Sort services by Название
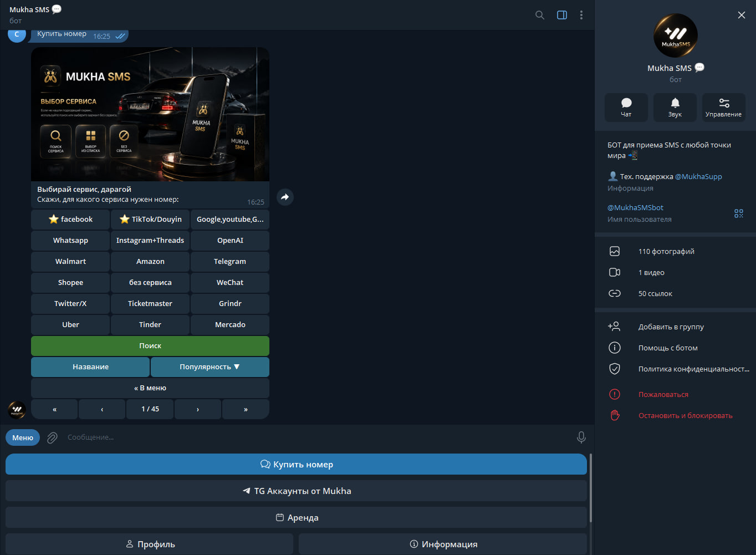Viewport: 756px width, 555px height. click(90, 367)
